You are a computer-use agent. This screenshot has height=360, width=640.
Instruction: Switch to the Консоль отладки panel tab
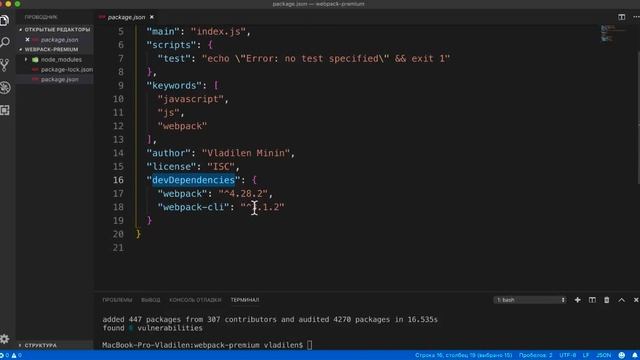(x=195, y=300)
